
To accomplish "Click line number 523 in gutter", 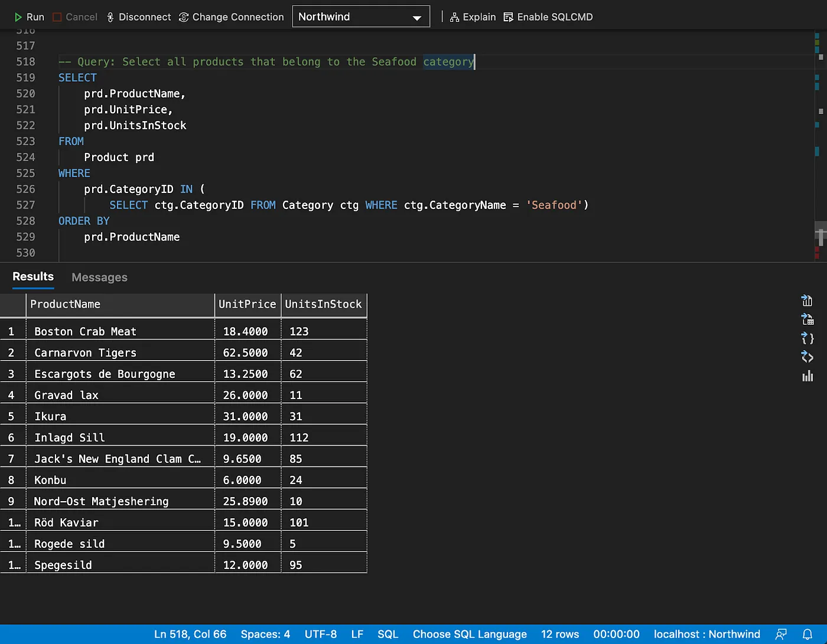I will pos(25,141).
